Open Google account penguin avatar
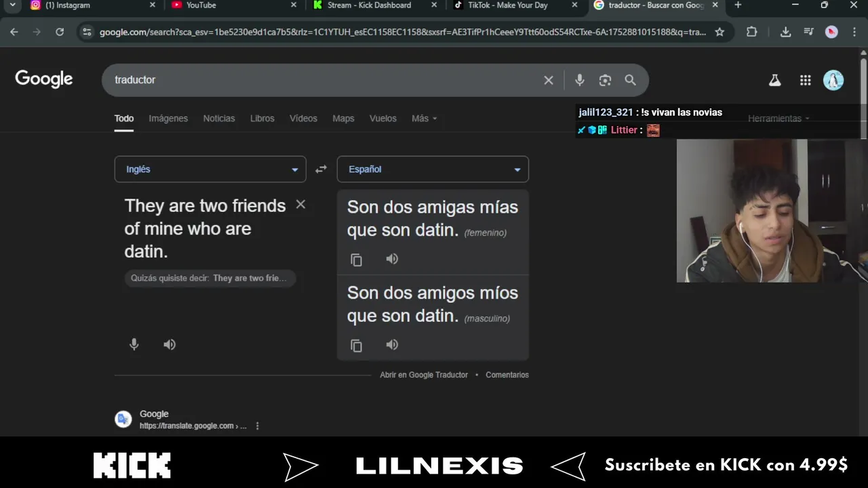This screenshot has height=488, width=868. pyautogui.click(x=833, y=80)
